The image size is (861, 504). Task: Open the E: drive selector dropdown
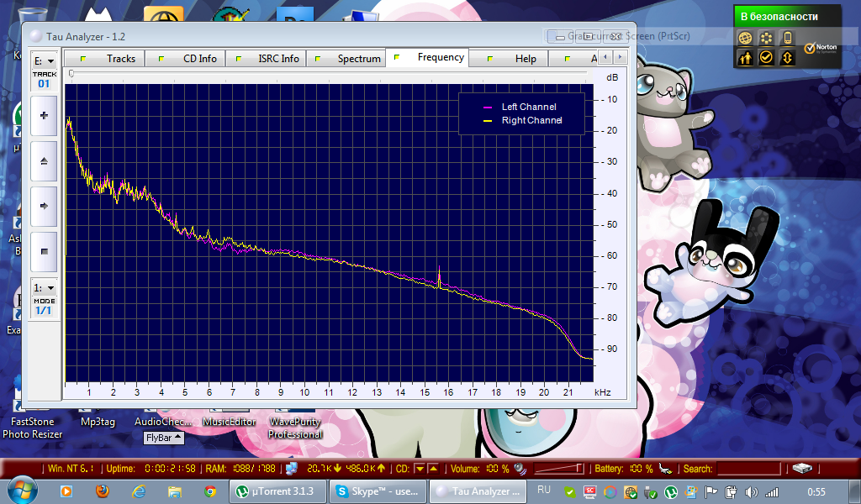coord(44,61)
